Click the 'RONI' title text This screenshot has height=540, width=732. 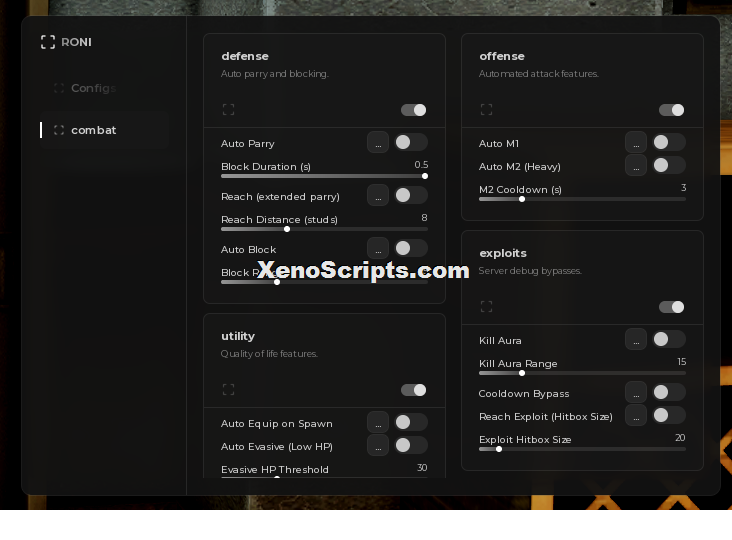click(77, 42)
